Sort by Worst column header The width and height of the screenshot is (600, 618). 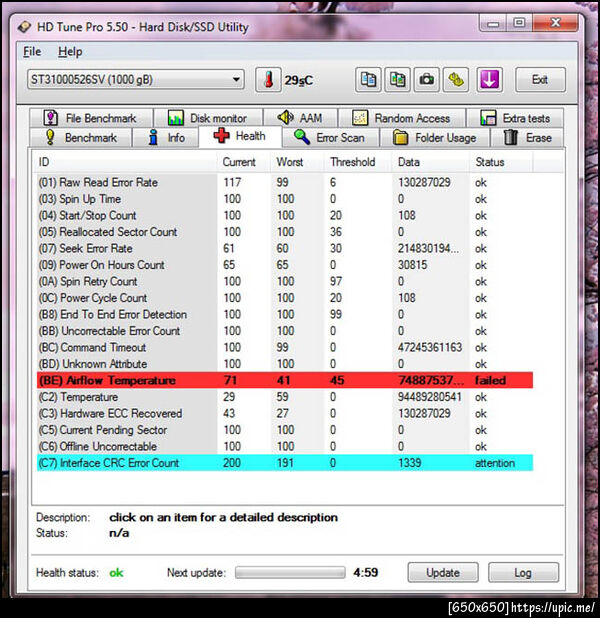tap(297, 162)
